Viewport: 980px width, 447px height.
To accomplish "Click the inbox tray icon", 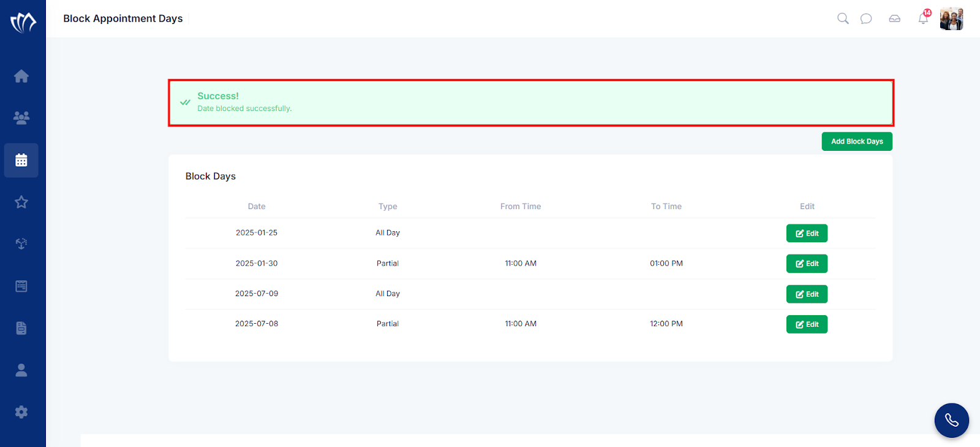I will 895,18.
